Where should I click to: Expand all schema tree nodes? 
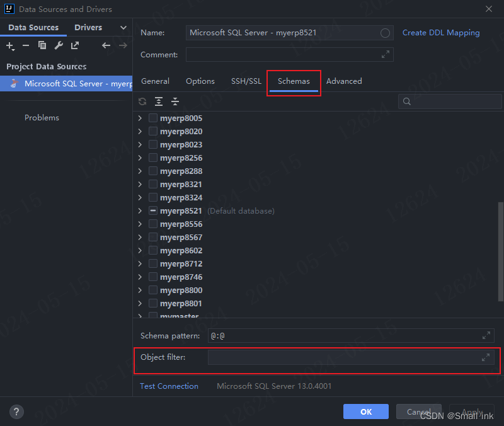tap(159, 101)
